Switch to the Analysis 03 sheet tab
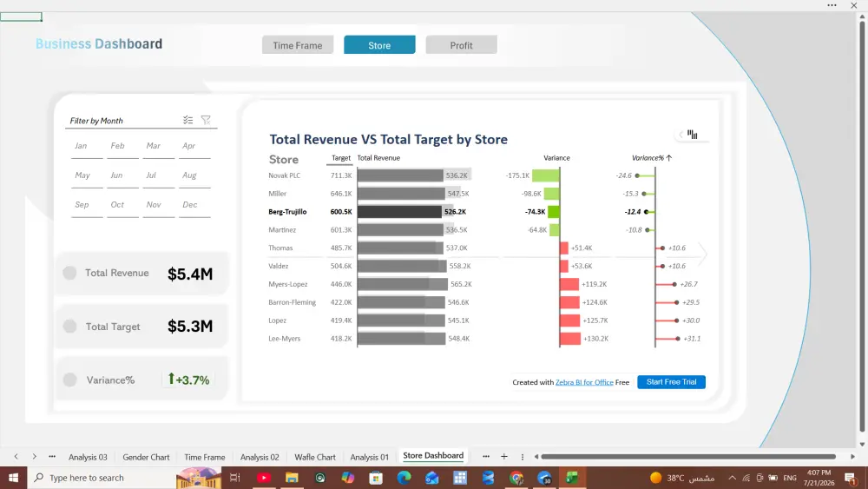Viewport: 868px width, 489px height. pyautogui.click(x=88, y=457)
